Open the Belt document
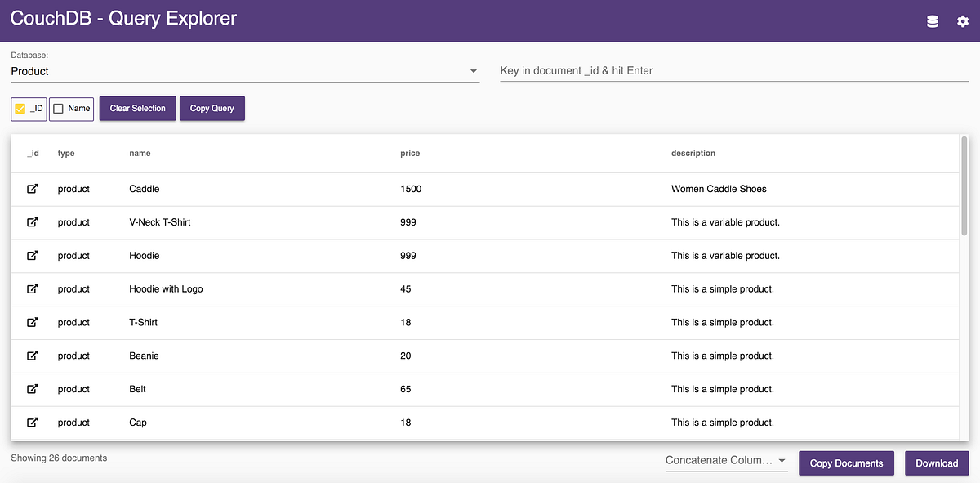Image resolution: width=980 pixels, height=483 pixels. point(33,389)
